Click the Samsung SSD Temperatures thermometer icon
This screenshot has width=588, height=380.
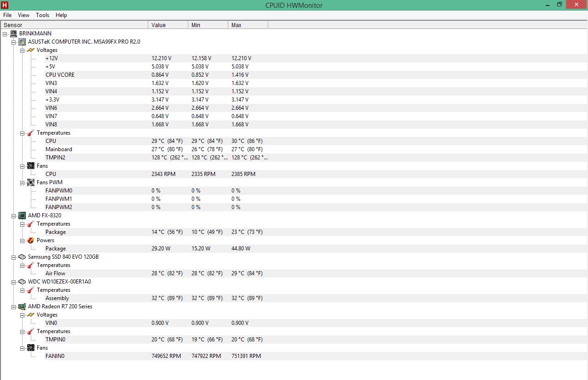31,265
